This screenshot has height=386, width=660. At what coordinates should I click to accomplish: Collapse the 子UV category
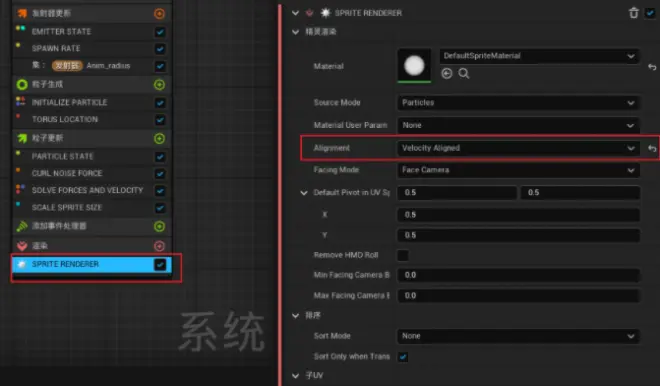click(x=295, y=375)
